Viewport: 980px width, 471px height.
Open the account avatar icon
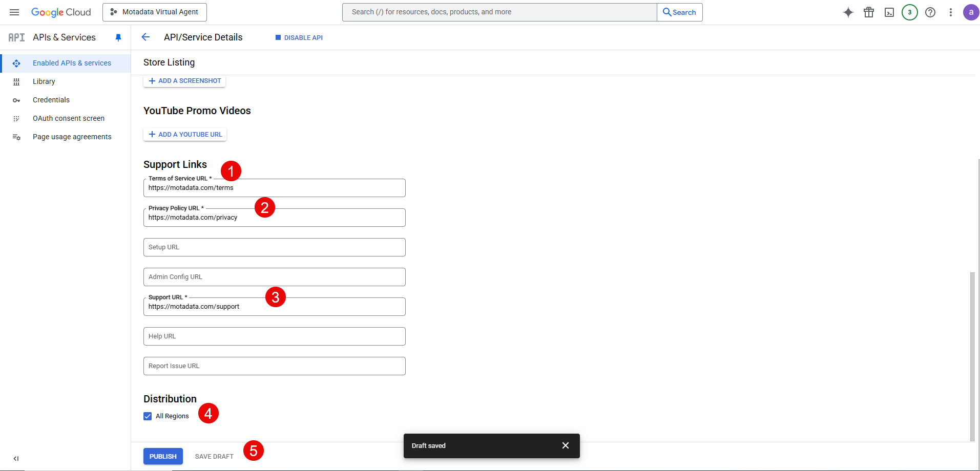[x=971, y=12]
